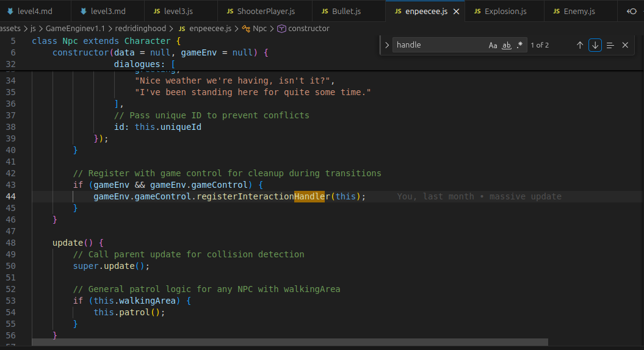644x350 pixels.
Task: Click the find input containing 'handle'
Action: click(440, 45)
